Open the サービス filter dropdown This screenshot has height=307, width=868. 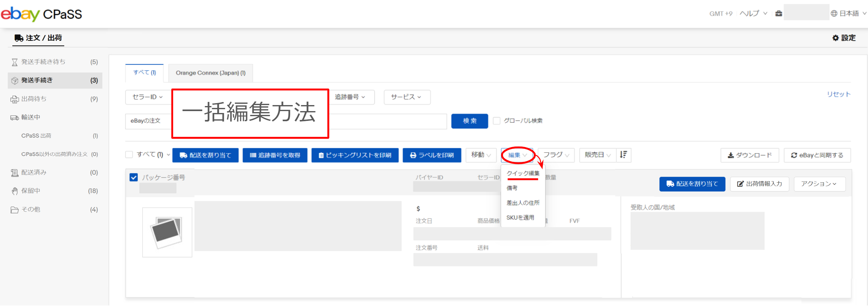point(406,97)
